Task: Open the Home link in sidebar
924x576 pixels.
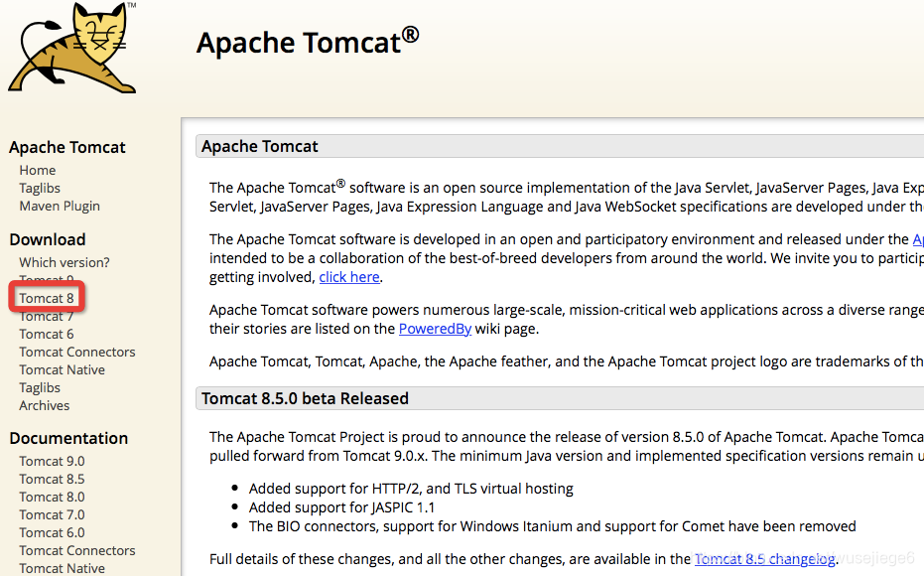Action: pos(37,171)
